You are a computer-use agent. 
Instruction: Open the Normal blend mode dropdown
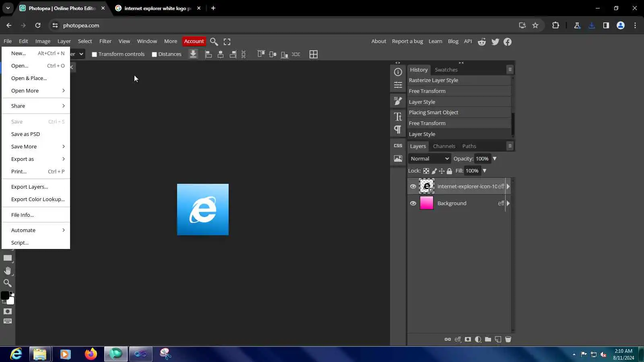coord(429,159)
